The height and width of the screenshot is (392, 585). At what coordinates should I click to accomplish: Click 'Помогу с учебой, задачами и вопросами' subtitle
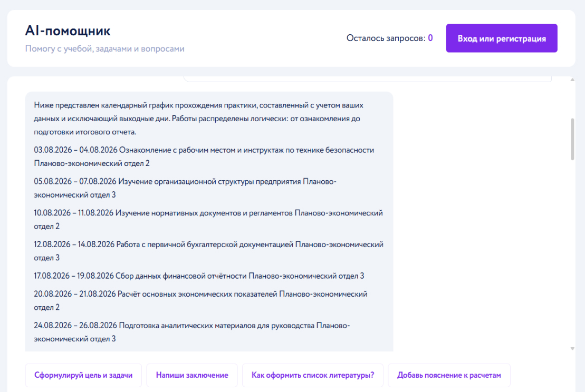coord(105,49)
